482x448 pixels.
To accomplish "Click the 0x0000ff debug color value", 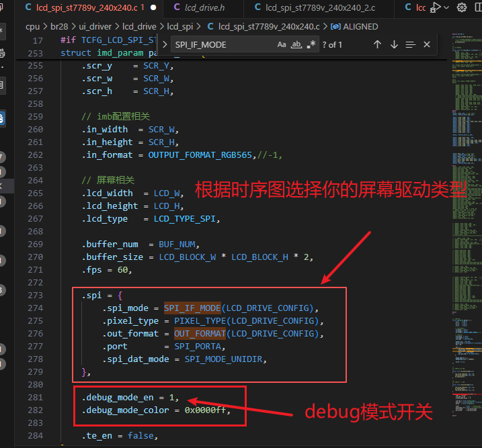I will (205, 410).
